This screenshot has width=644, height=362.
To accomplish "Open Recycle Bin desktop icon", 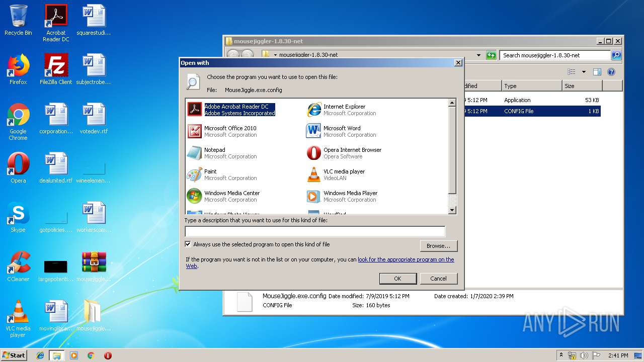I will (18, 21).
